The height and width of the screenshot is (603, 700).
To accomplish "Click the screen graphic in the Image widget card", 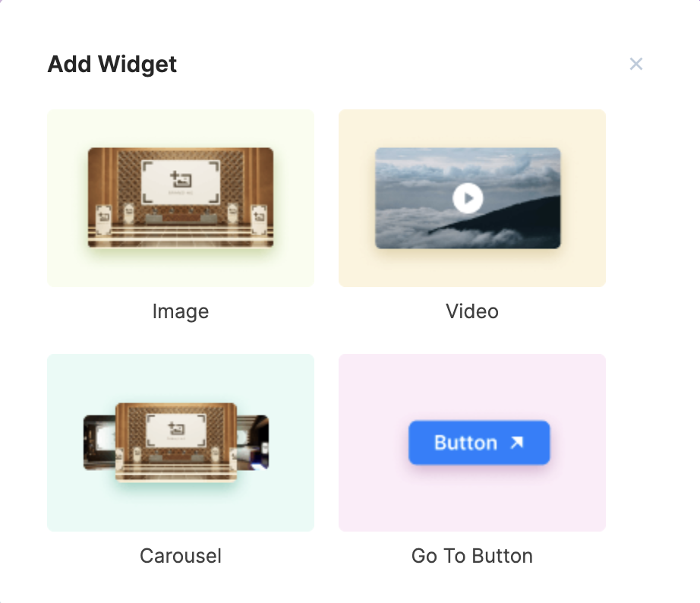I will (x=180, y=182).
